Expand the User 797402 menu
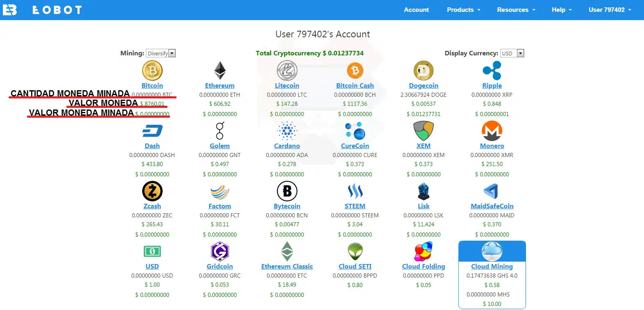The height and width of the screenshot is (310, 644). 610,10
